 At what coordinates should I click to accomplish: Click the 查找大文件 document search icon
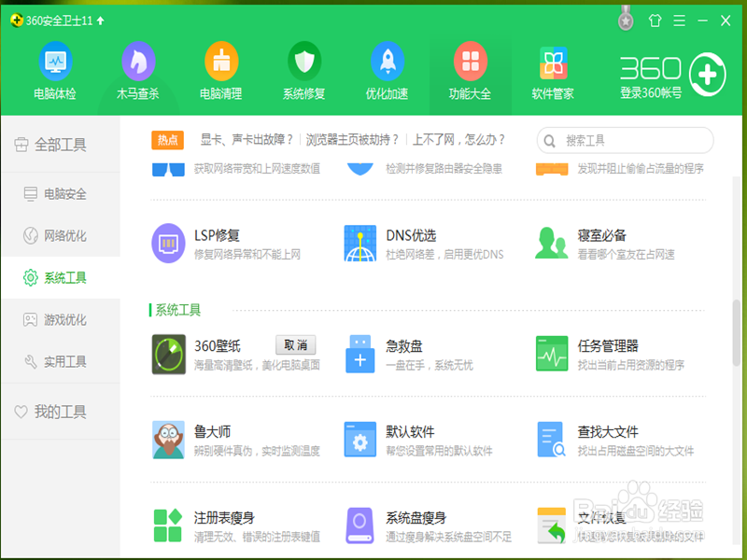click(551, 439)
